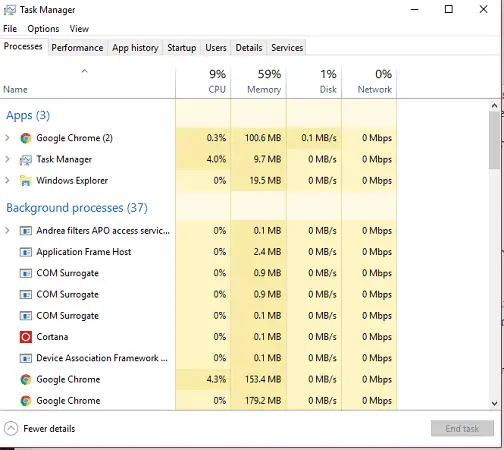
Task: Expand the Google Chrome (2) app group
Action: coord(7,138)
